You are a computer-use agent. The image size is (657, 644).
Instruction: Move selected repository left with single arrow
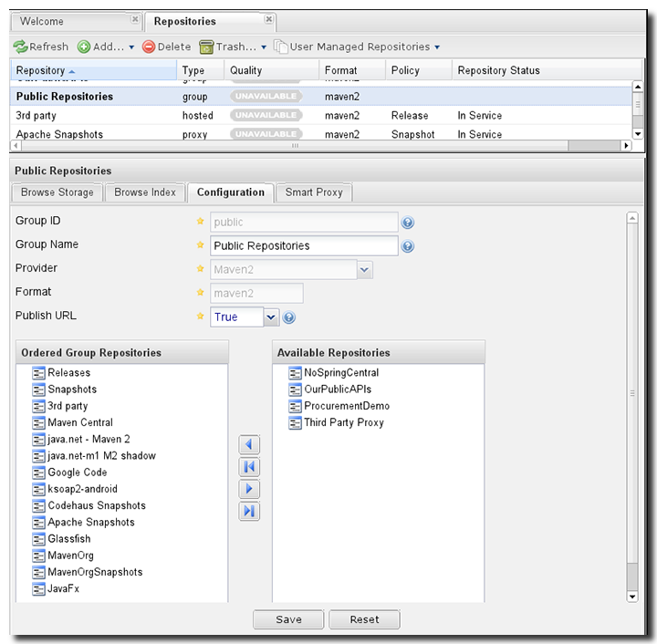[x=249, y=445]
